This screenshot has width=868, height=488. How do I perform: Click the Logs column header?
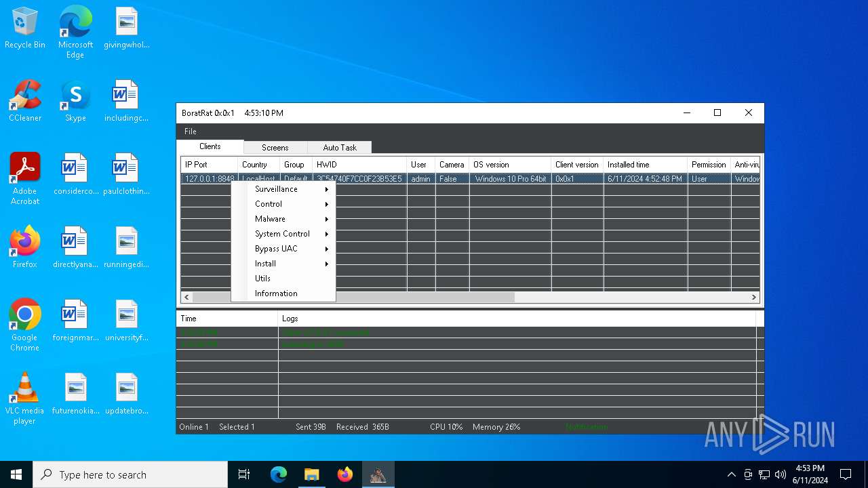[517, 319]
